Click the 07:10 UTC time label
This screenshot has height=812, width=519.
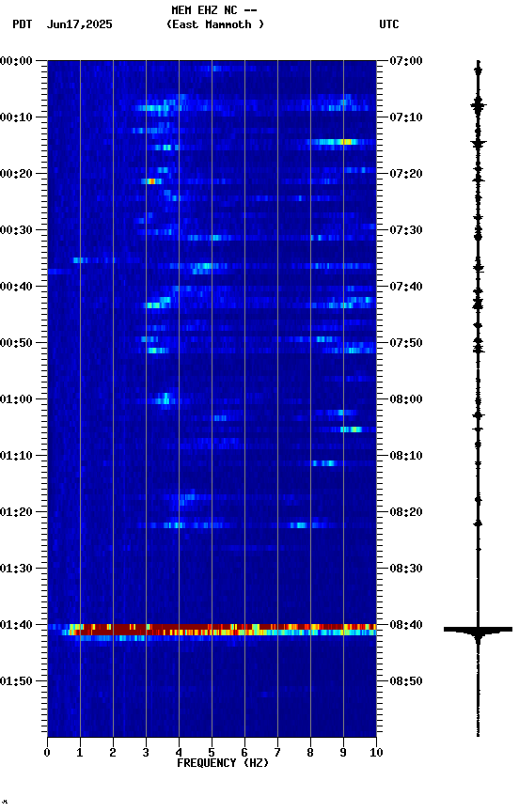[x=406, y=117]
